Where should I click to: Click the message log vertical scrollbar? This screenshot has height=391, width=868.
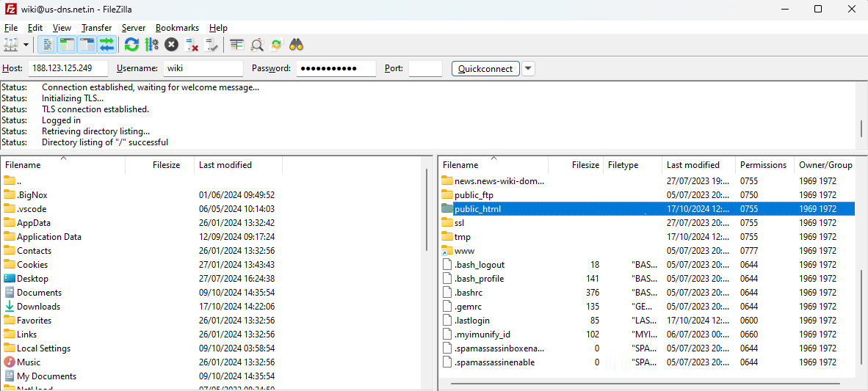861,128
